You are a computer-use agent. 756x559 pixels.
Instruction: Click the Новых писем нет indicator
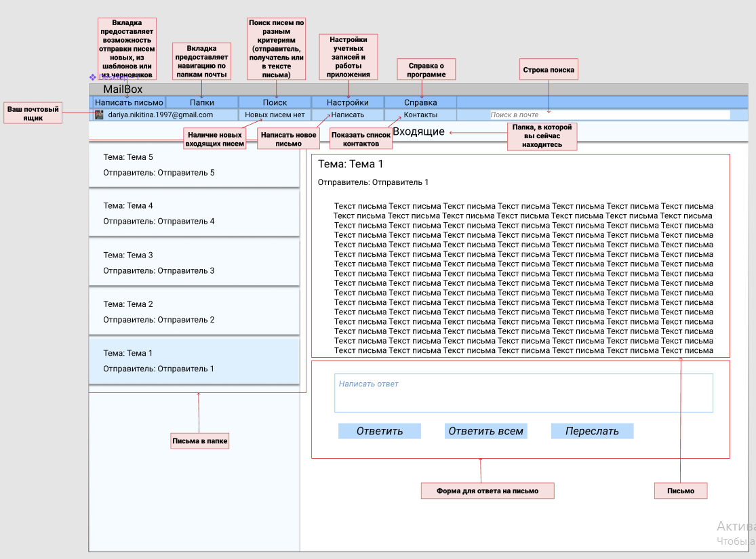(x=275, y=115)
